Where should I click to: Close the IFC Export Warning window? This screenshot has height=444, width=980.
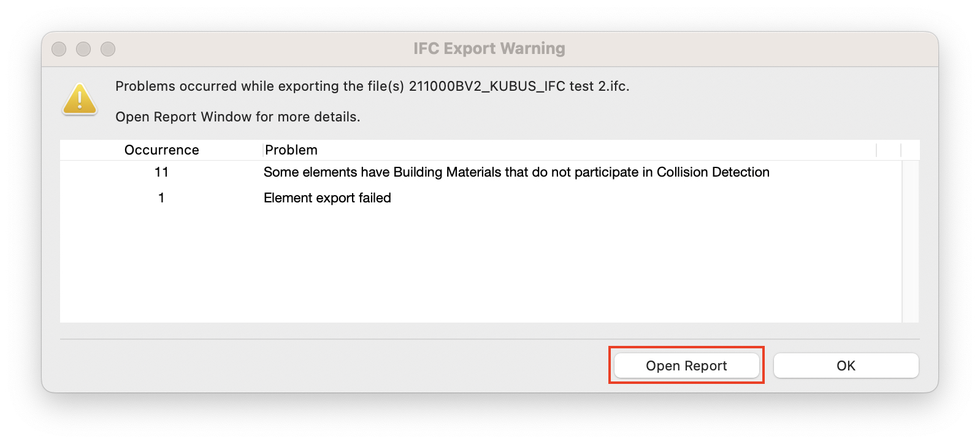click(59, 48)
